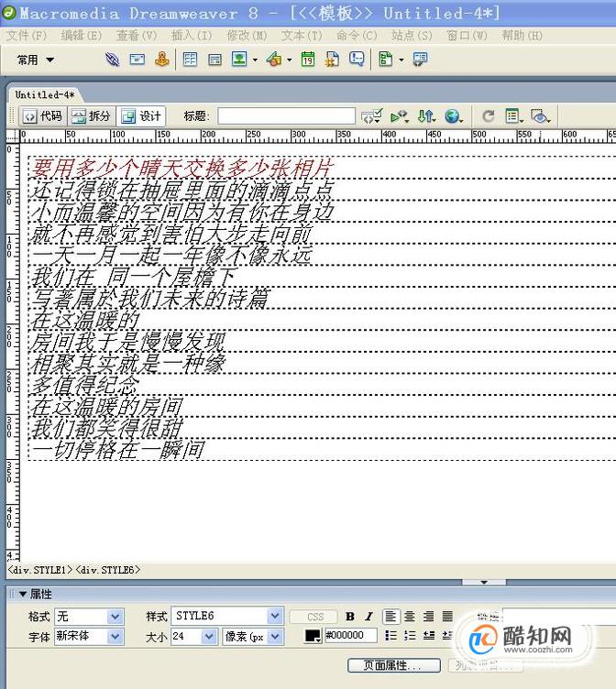Insert a Named Anchor via anchor icon
Viewport: 616px width, 689px height.
[162, 59]
